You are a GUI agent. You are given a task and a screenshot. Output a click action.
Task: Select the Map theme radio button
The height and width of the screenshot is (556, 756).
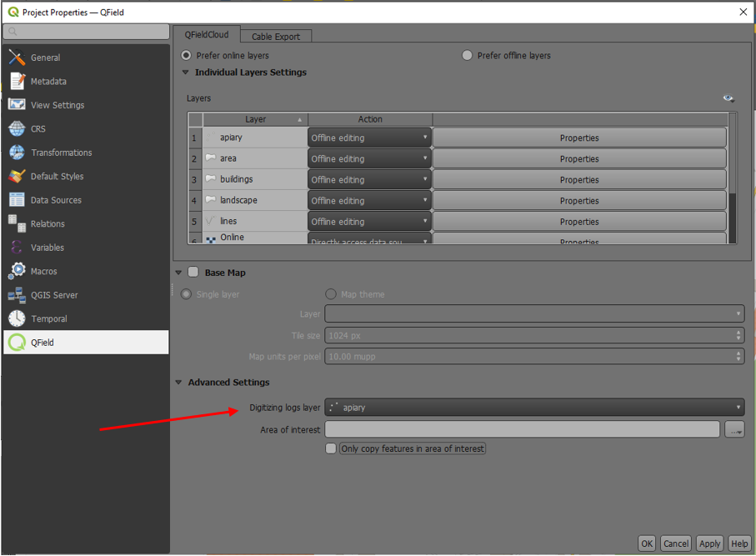331,293
